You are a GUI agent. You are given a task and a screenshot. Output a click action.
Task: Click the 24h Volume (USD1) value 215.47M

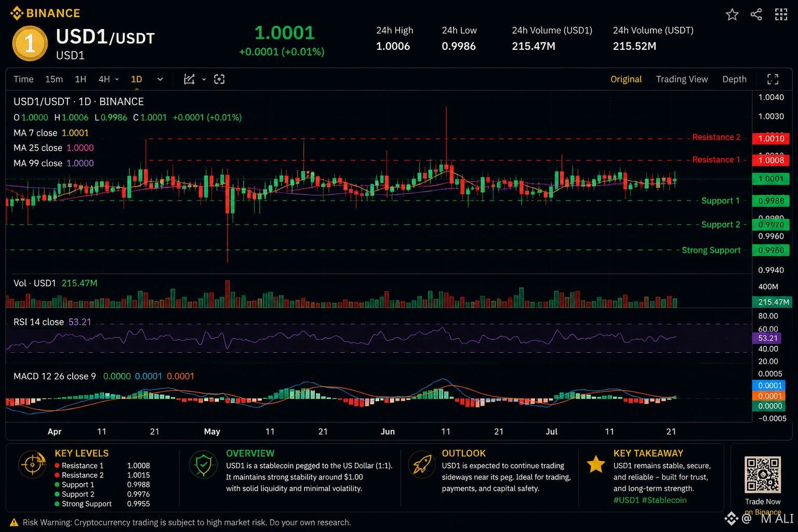point(534,46)
